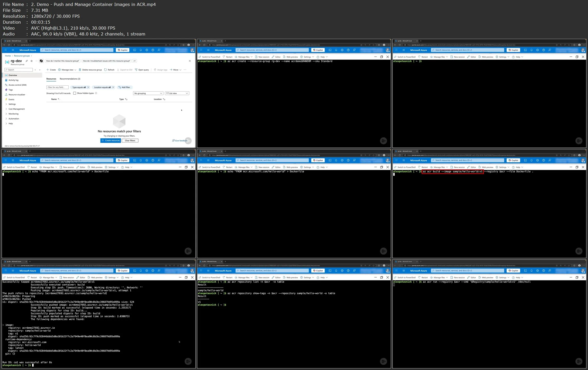
Task: Open Help menu in the az acr build frame
Action: point(518,167)
